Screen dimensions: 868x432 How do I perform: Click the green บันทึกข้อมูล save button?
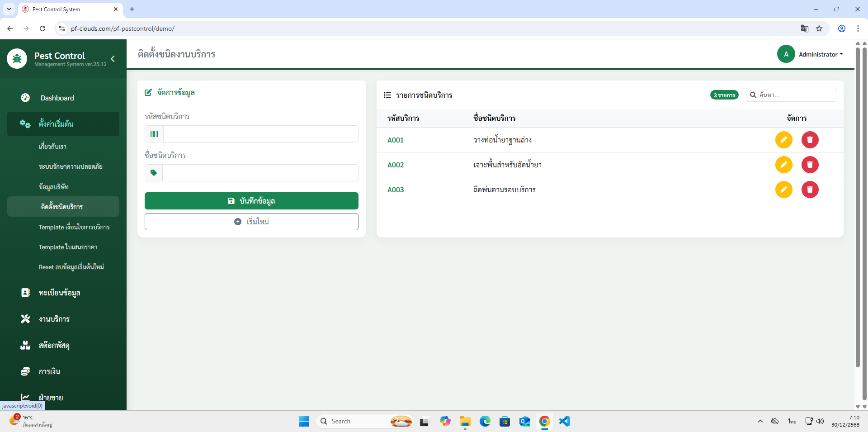click(251, 201)
